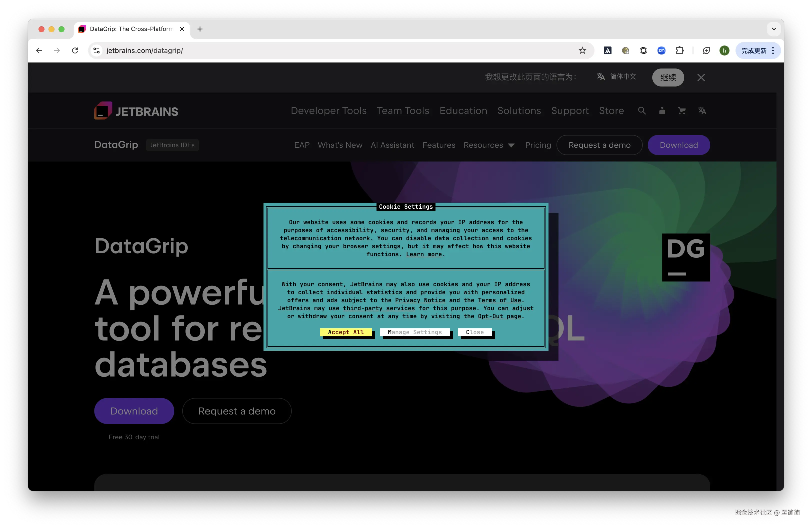Click Accept All cookies button
The height and width of the screenshot is (528, 812).
coord(345,332)
